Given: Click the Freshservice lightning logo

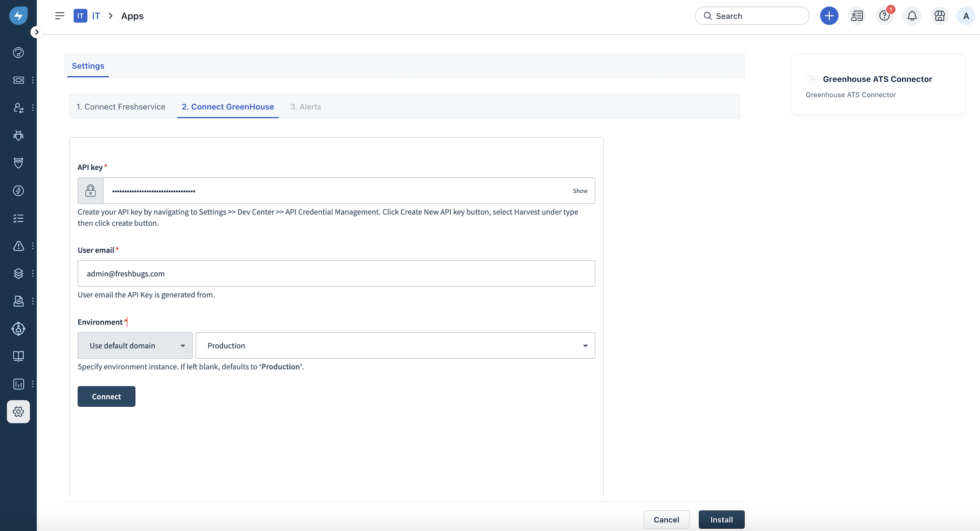Looking at the screenshot, I should coord(18,16).
